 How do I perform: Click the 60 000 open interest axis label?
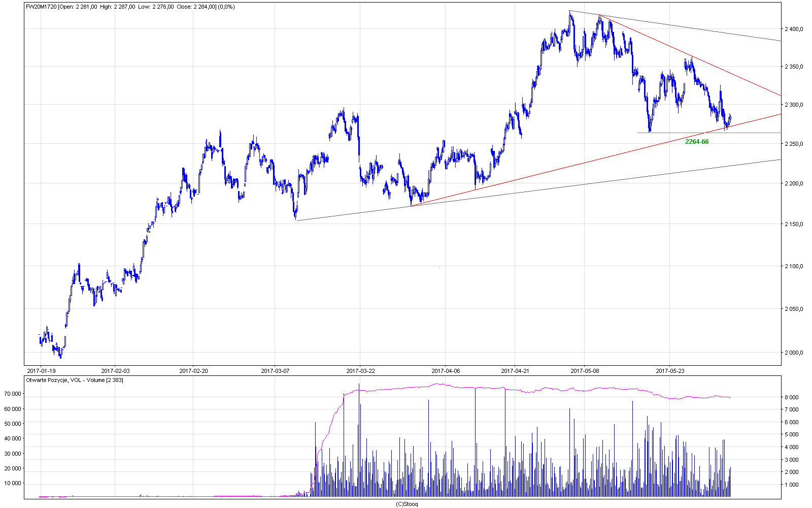(x=13, y=409)
